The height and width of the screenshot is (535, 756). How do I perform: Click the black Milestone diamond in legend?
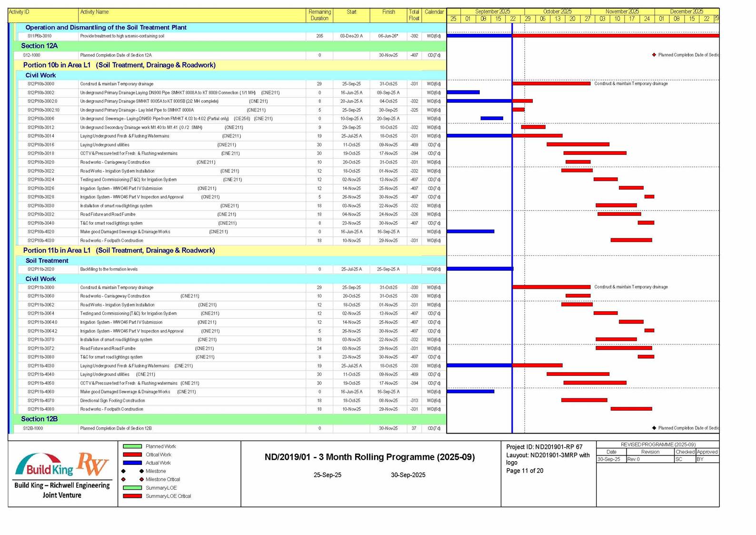[x=141, y=471]
